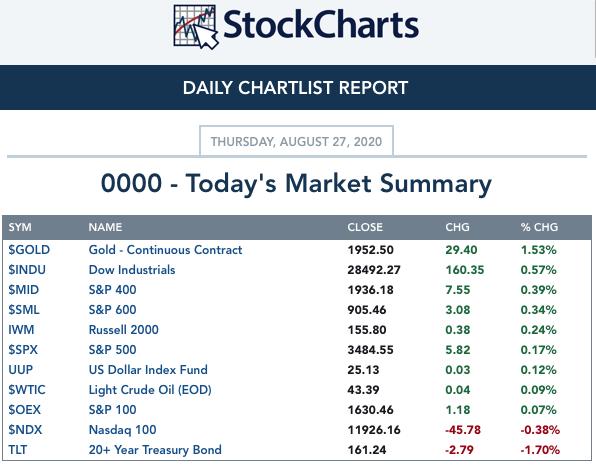Image resolution: width=596 pixels, height=465 pixels.
Task: Click the CLOSE column header
Action: pyautogui.click(x=365, y=227)
